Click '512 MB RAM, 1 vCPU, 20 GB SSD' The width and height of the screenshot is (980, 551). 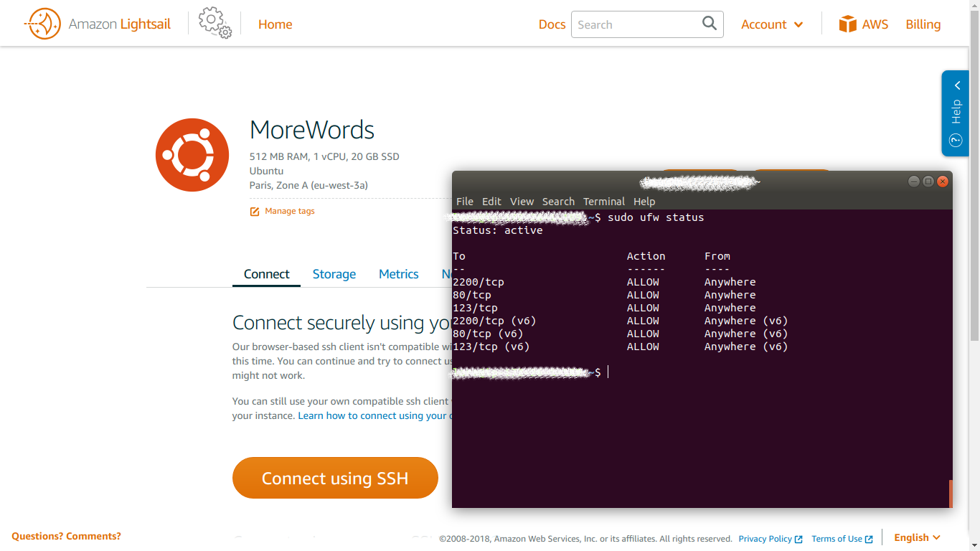click(x=324, y=156)
